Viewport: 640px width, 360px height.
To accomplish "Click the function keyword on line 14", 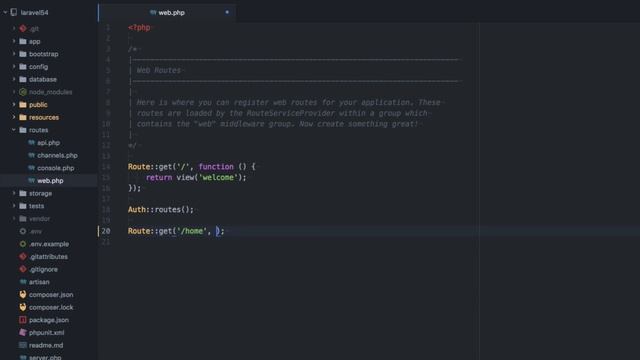I will click(x=216, y=167).
